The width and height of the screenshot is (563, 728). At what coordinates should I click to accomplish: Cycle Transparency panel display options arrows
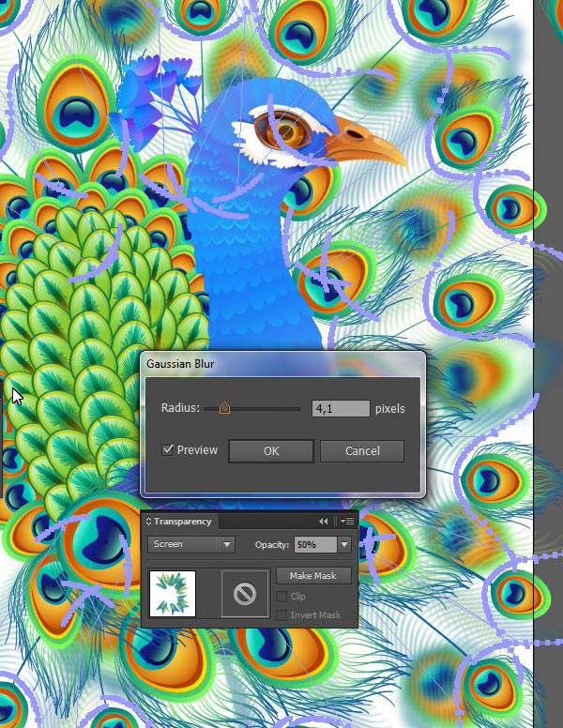pos(148,522)
